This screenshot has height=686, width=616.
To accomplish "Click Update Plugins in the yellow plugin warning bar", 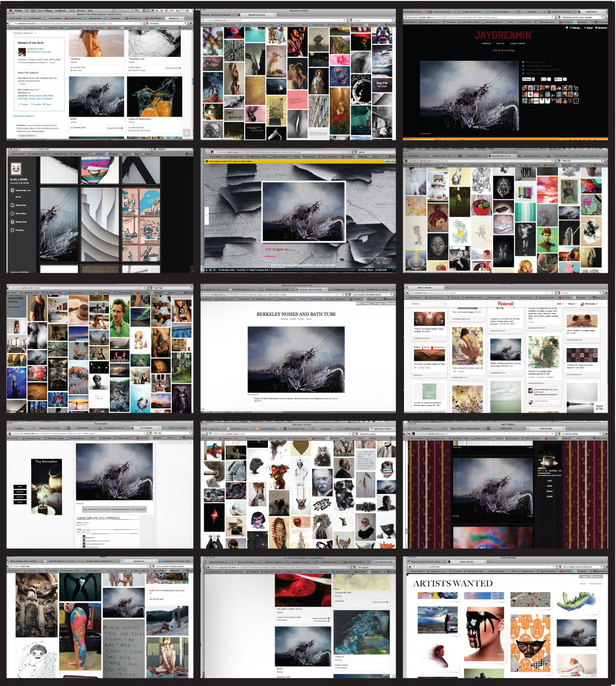I will pyautogui.click(x=389, y=161).
